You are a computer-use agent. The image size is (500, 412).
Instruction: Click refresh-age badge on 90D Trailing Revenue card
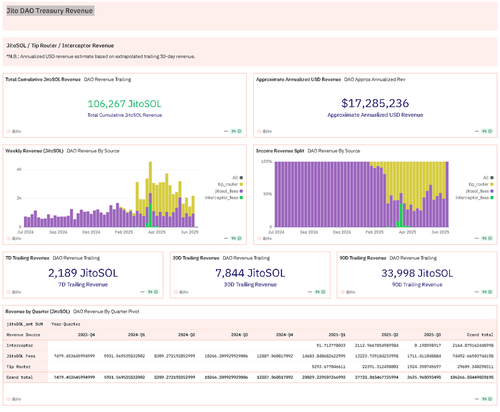tap(487, 292)
